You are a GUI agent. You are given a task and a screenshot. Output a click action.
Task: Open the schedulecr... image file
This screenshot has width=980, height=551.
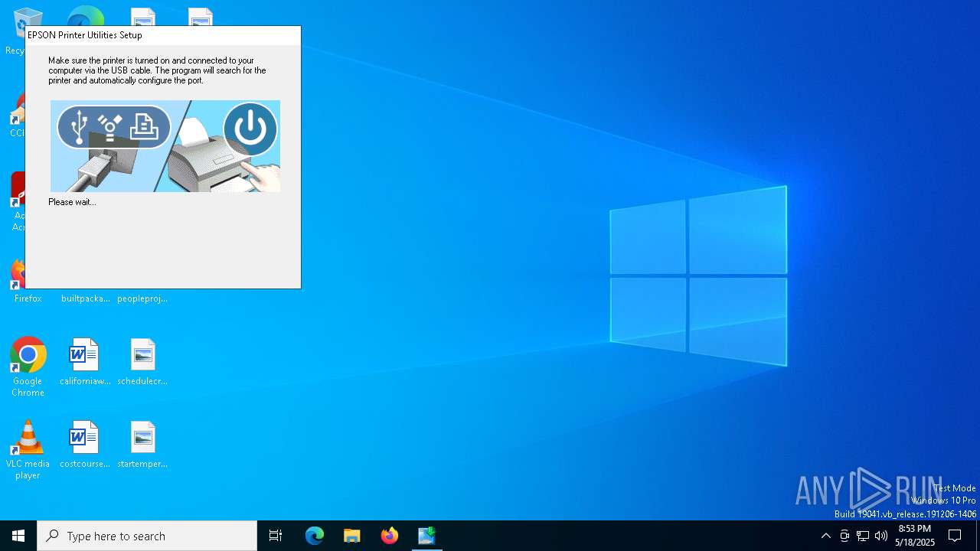(142, 361)
